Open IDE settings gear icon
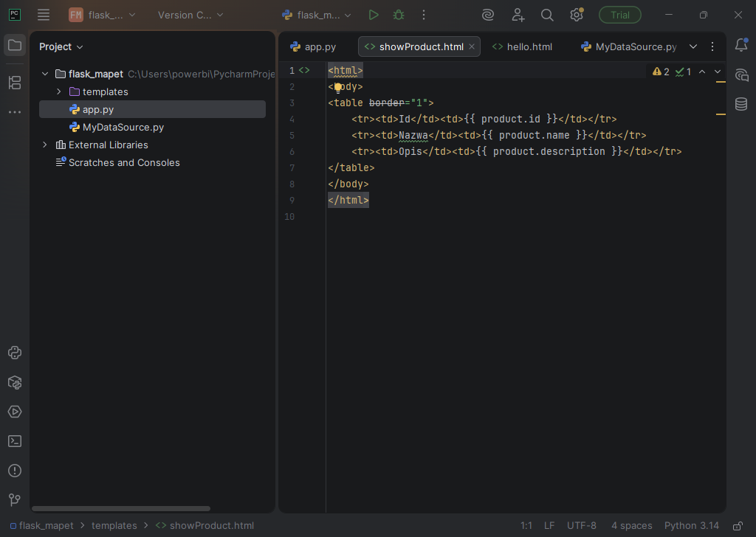756x537 pixels. (577, 15)
